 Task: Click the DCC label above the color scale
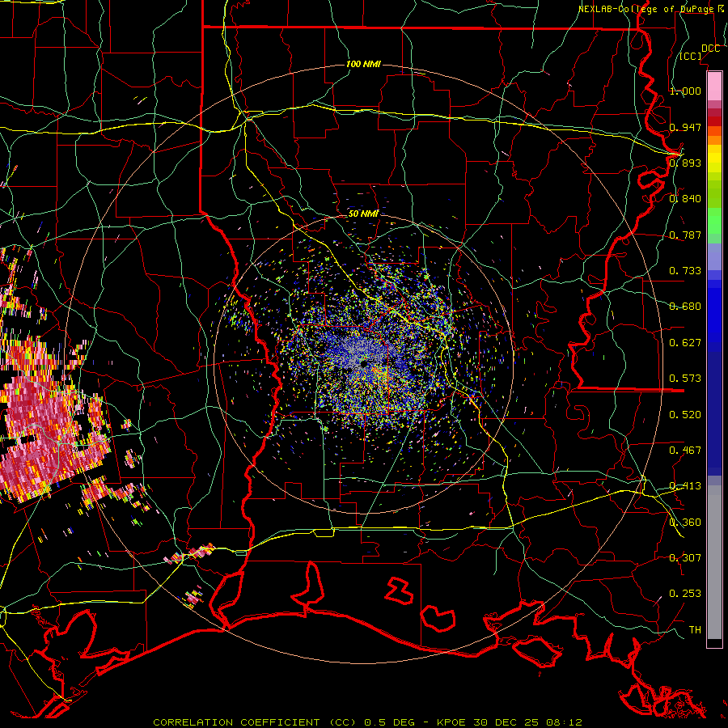[x=711, y=49]
